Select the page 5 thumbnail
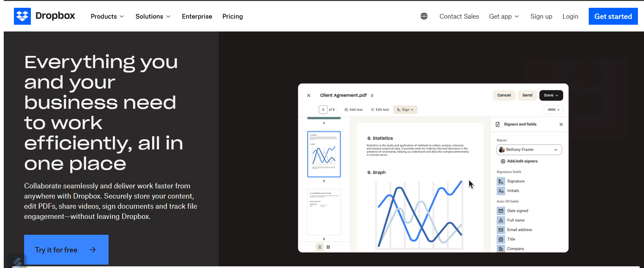 (x=324, y=154)
